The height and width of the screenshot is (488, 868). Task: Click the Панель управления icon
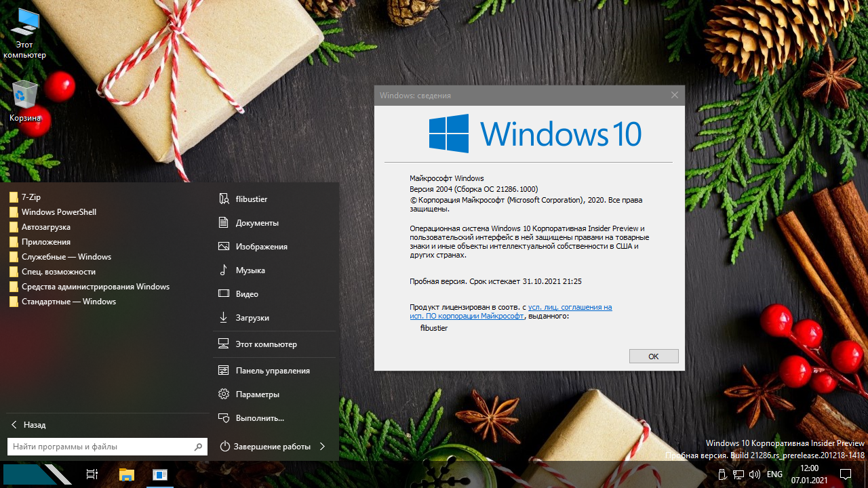click(223, 370)
